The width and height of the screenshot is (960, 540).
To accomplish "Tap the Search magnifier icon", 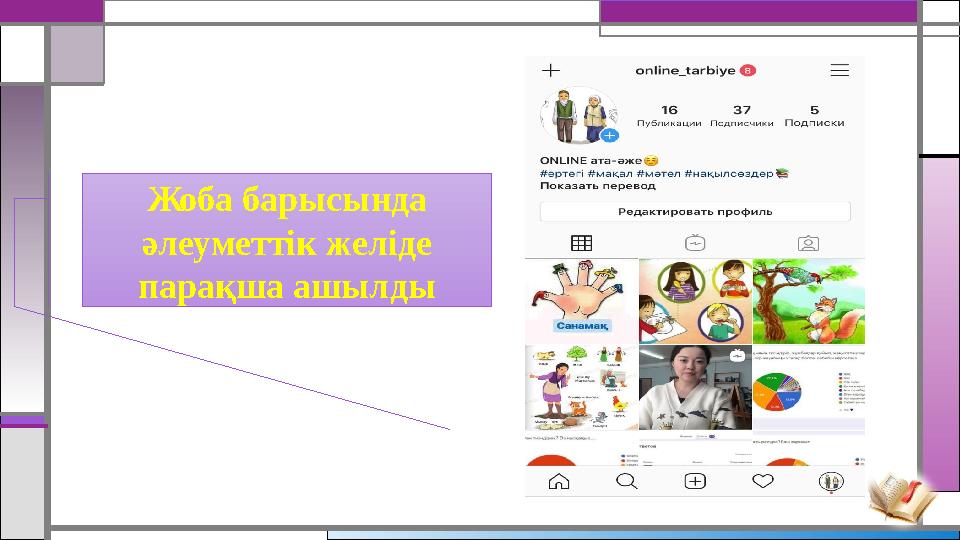I will pos(626,481).
